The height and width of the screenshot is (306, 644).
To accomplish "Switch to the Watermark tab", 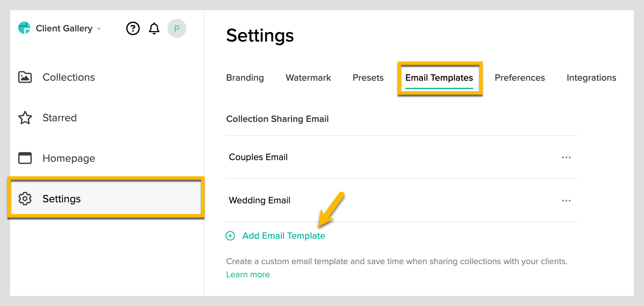I will coord(308,78).
